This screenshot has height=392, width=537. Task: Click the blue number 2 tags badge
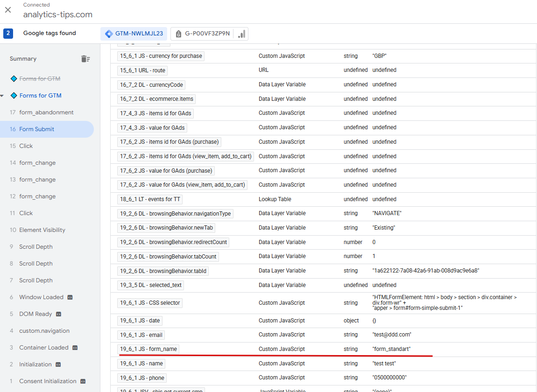pos(8,33)
